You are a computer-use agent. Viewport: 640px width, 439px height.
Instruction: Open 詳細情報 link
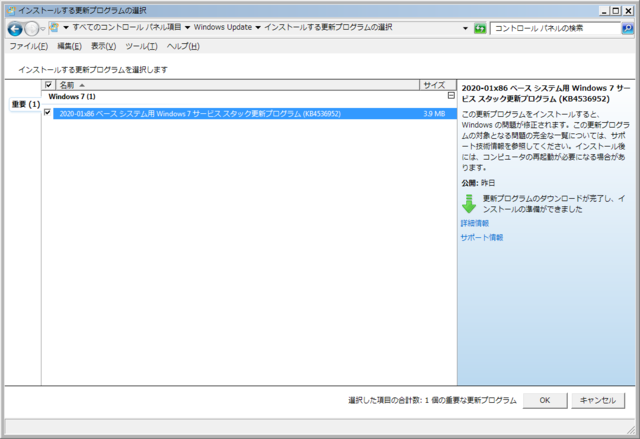click(x=475, y=223)
